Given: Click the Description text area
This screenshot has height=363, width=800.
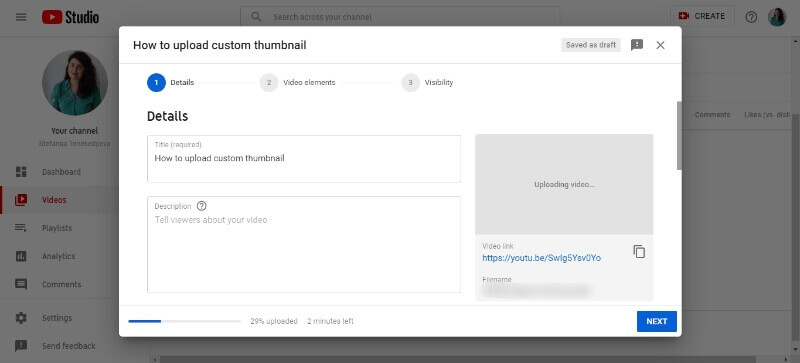Looking at the screenshot, I should pos(304,245).
